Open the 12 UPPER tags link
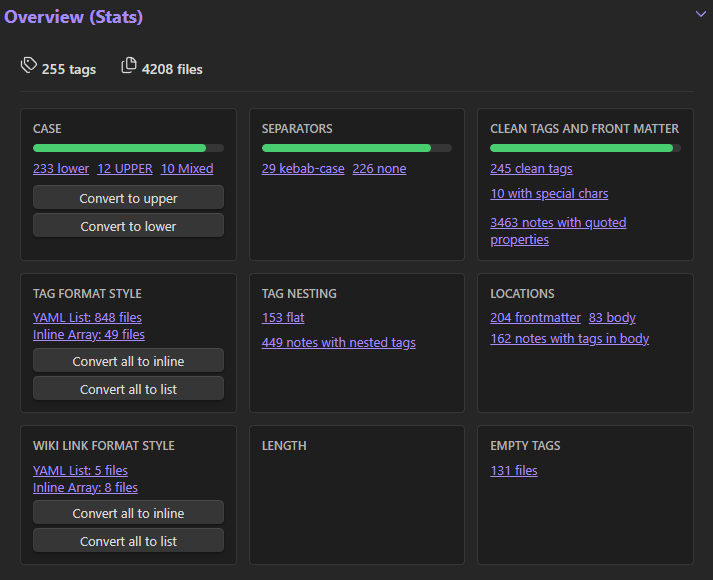Image resolution: width=713 pixels, height=580 pixels. pyautogui.click(x=125, y=169)
